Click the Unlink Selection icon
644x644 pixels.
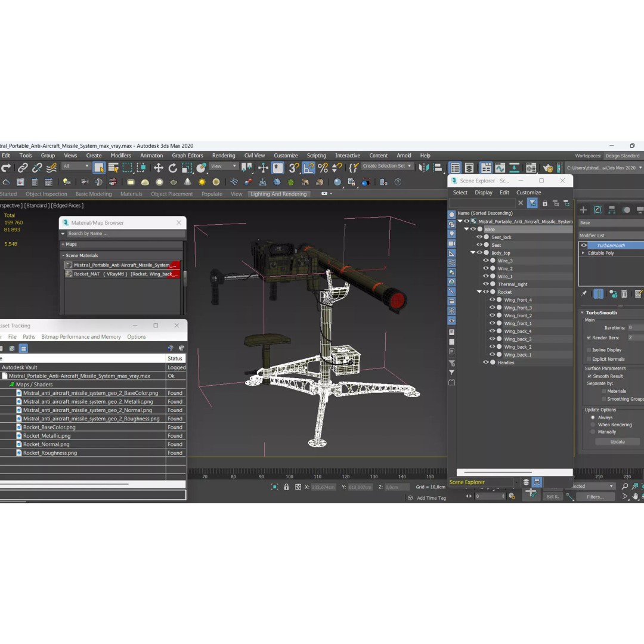pos(37,168)
